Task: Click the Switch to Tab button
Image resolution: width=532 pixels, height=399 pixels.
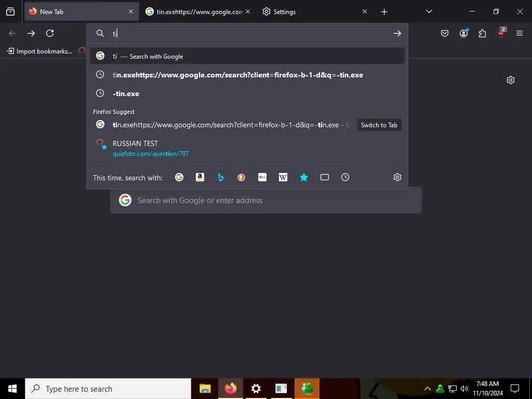Action: click(x=379, y=125)
